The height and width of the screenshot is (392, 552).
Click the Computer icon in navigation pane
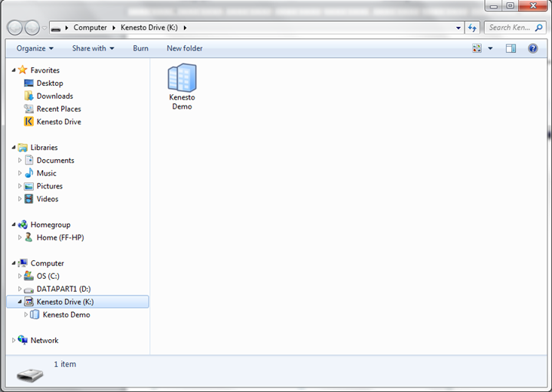23,263
